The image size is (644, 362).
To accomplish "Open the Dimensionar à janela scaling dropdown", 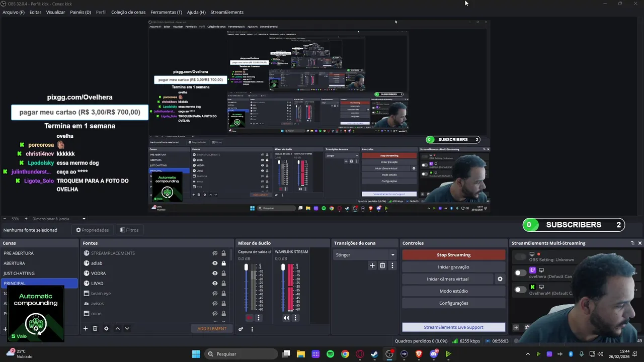I will 59,219.
